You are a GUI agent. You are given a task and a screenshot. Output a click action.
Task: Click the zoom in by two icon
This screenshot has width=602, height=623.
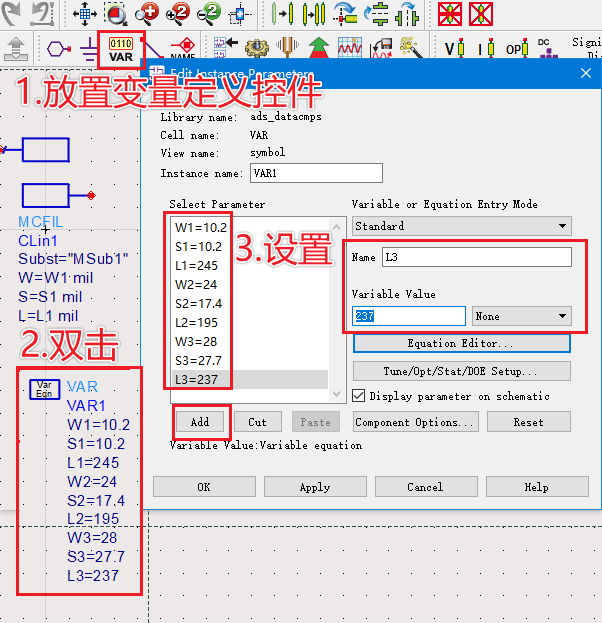pos(178,14)
